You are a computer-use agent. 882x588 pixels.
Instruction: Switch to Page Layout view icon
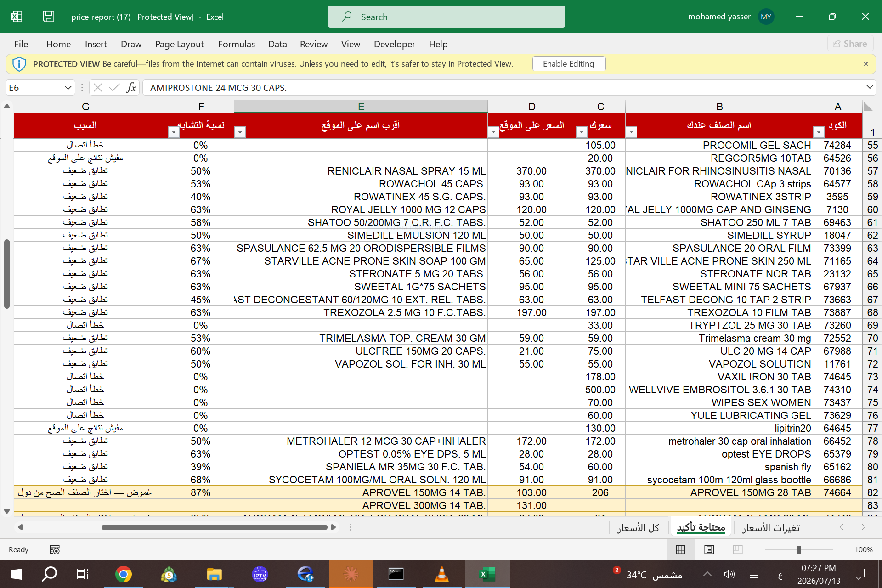[x=709, y=549]
